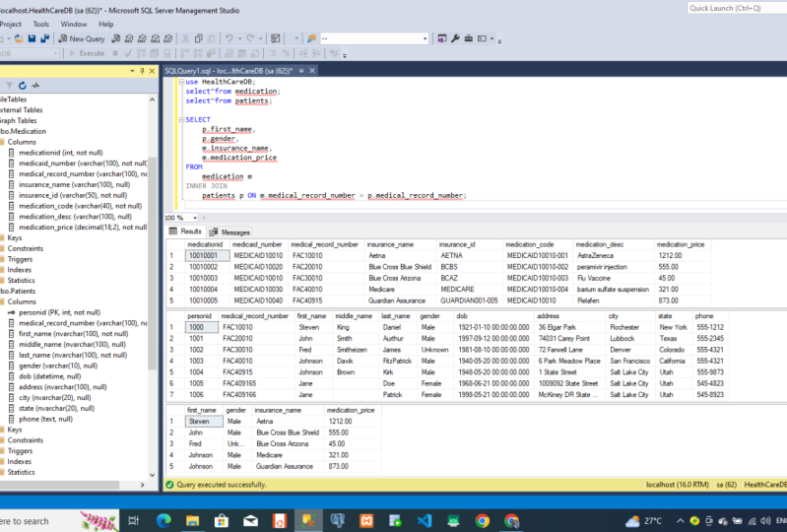Click the Parse checkmark icon
Image resolution: width=787 pixels, height=532 pixels.
(128, 53)
